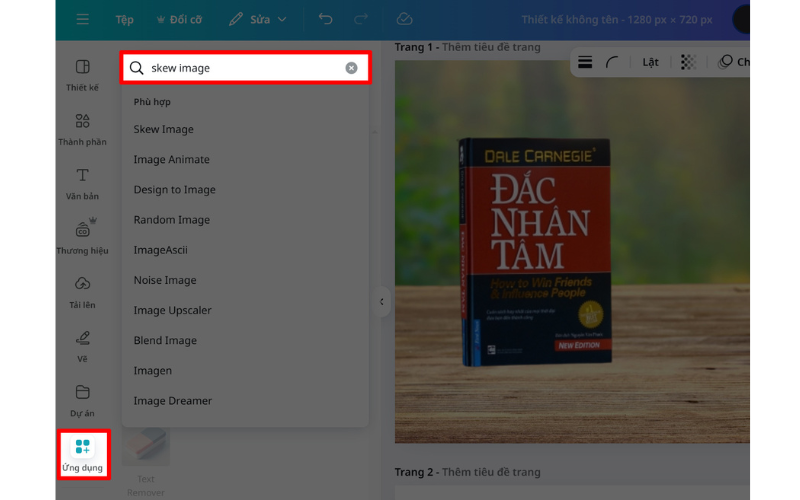Expand the Sửa edit dropdown
Screen dimensions: 800x500
[x=258, y=19]
